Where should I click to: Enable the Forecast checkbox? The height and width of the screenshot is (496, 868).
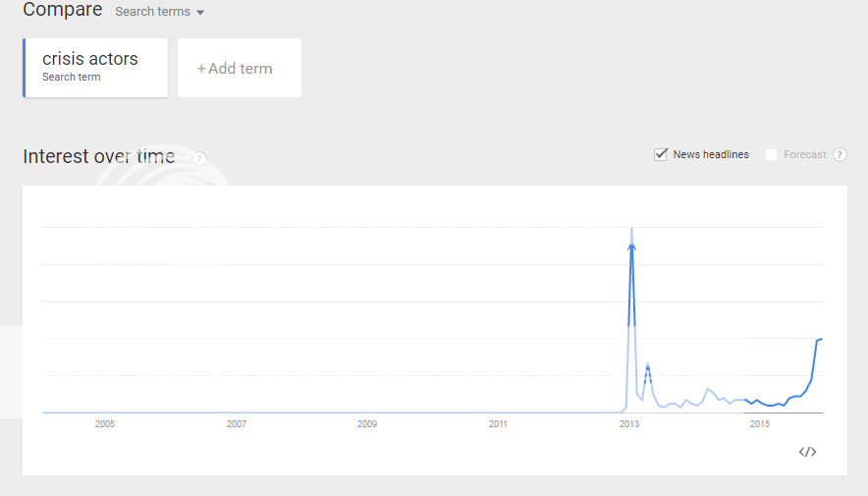[x=771, y=154]
